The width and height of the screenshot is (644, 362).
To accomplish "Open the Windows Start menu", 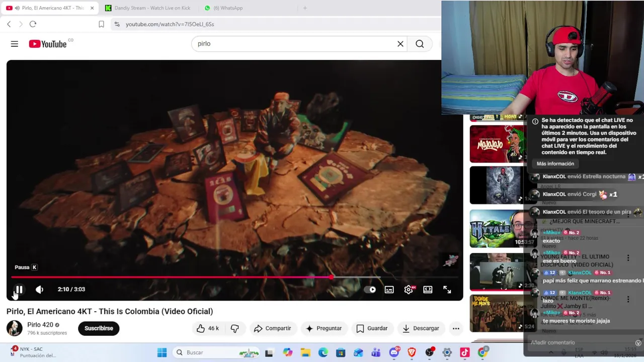I will 162,352.
